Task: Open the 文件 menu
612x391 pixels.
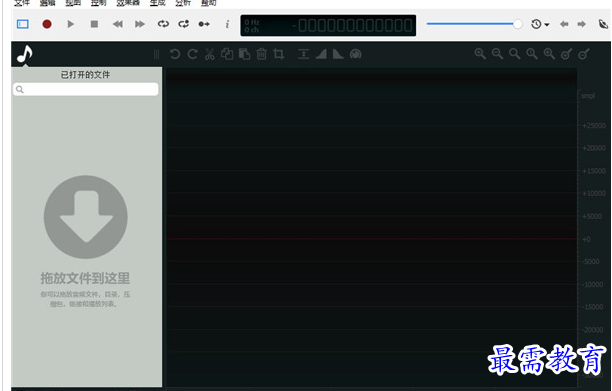Action: coord(22,3)
